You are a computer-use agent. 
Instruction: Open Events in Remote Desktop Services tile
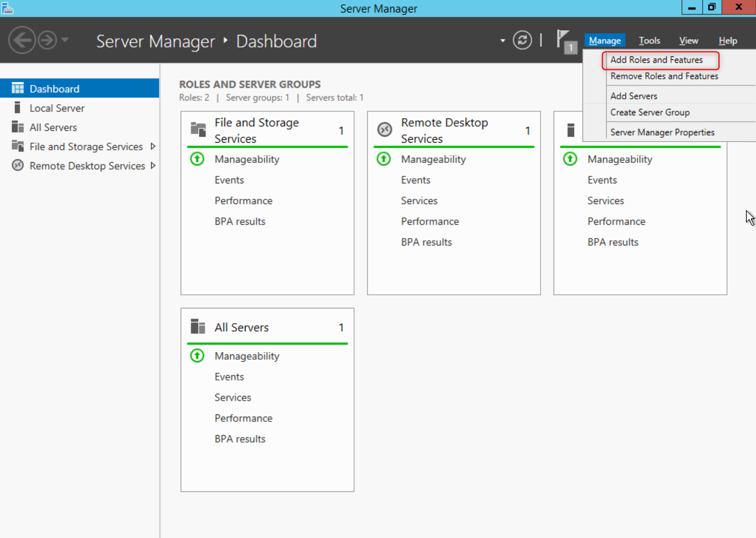416,180
